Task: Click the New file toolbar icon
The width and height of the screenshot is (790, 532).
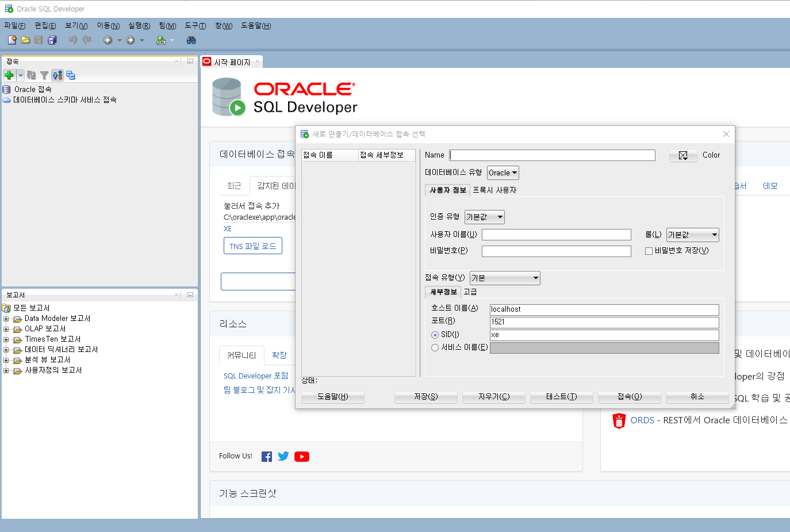Action: (x=12, y=40)
